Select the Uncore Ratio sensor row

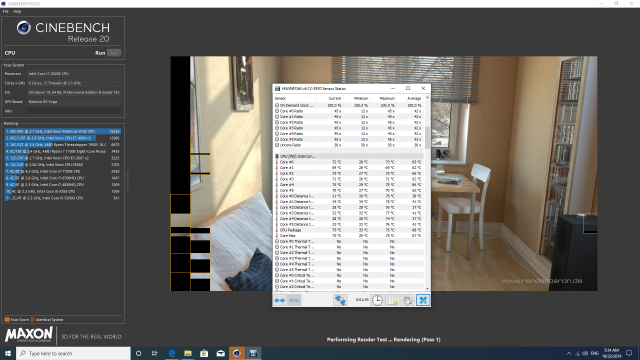(x=349, y=145)
